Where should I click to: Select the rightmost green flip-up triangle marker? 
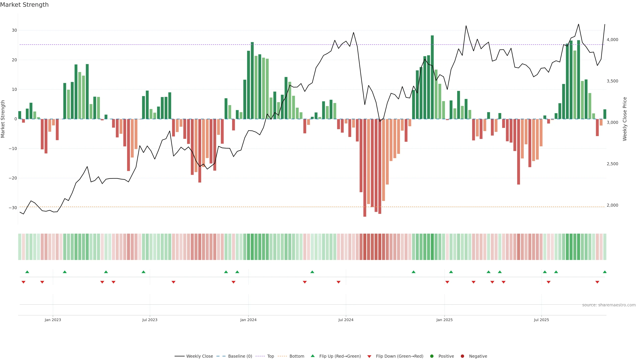604,272
